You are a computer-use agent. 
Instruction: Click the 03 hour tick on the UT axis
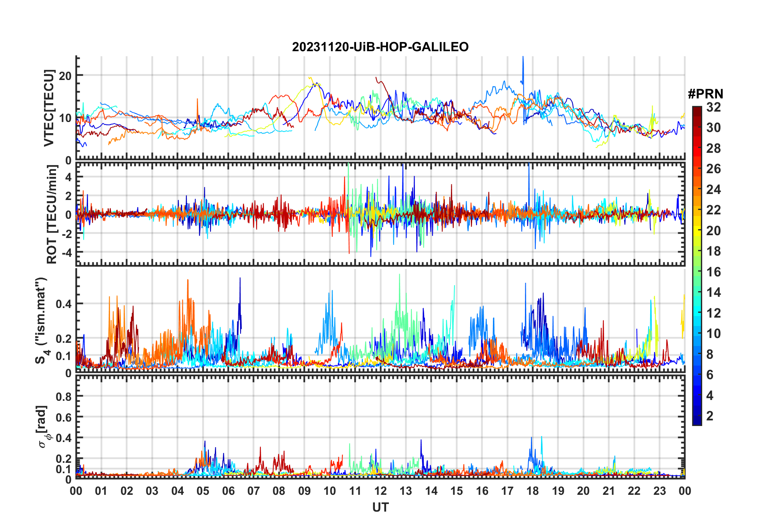pos(152,491)
